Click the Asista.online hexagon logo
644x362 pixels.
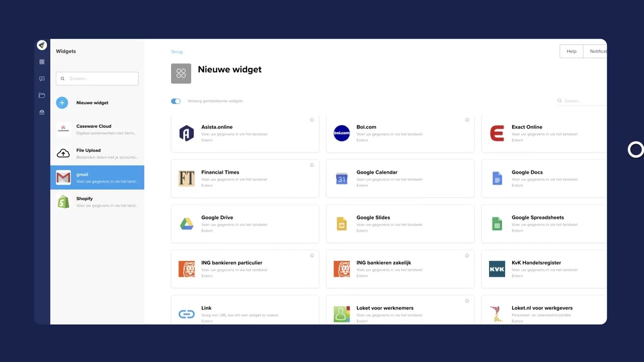tap(187, 133)
